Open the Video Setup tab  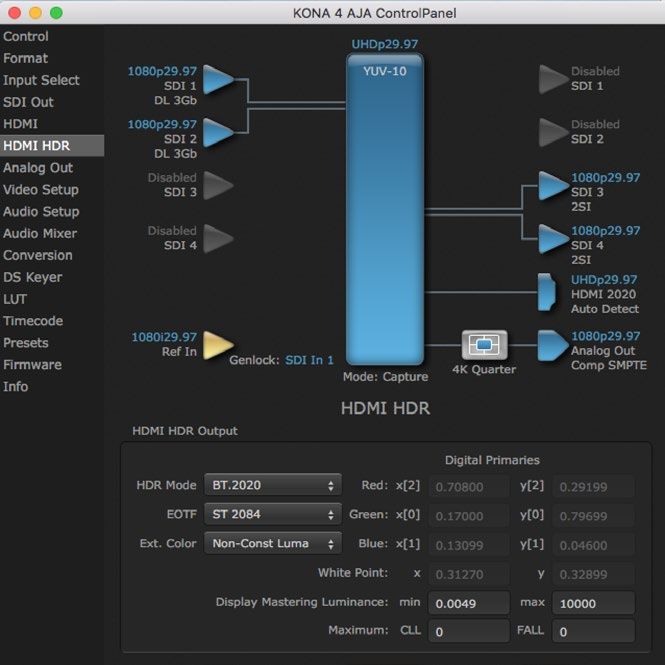pyautogui.click(x=52, y=190)
